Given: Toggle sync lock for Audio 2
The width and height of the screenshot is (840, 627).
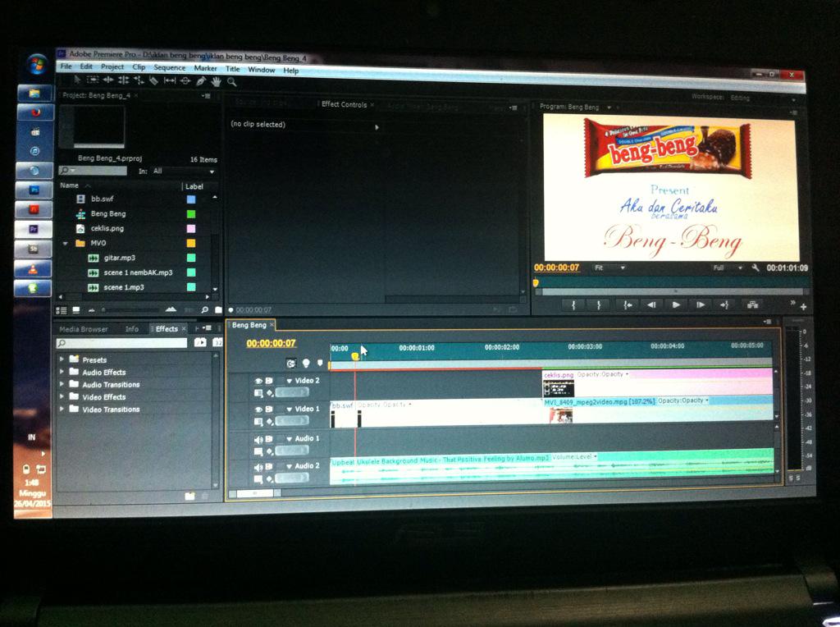Looking at the screenshot, I should click(269, 467).
